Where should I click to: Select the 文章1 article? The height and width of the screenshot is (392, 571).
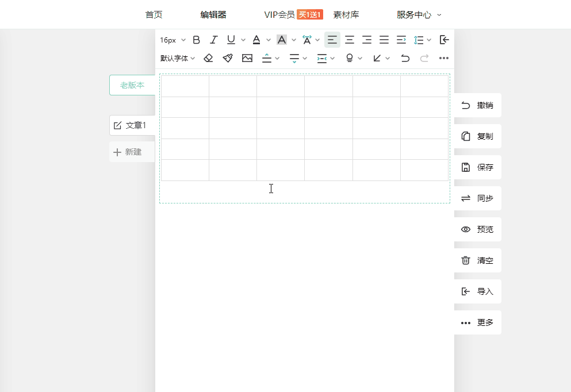[x=132, y=125]
